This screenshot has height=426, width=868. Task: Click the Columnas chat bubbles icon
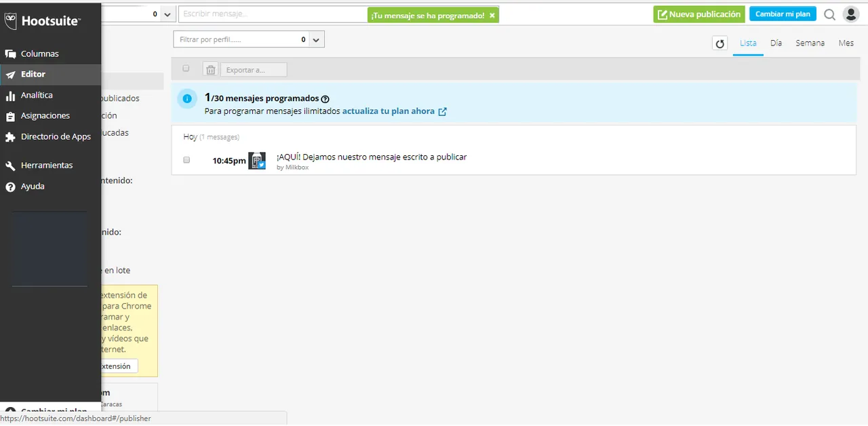click(x=10, y=54)
